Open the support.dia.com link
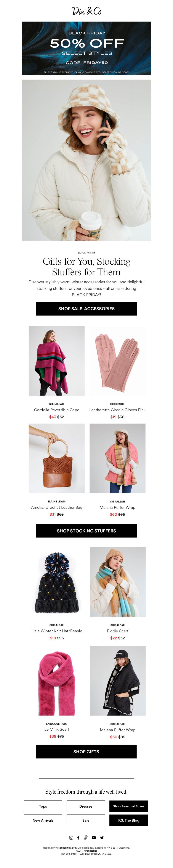The image size is (173, 868). 68,848
